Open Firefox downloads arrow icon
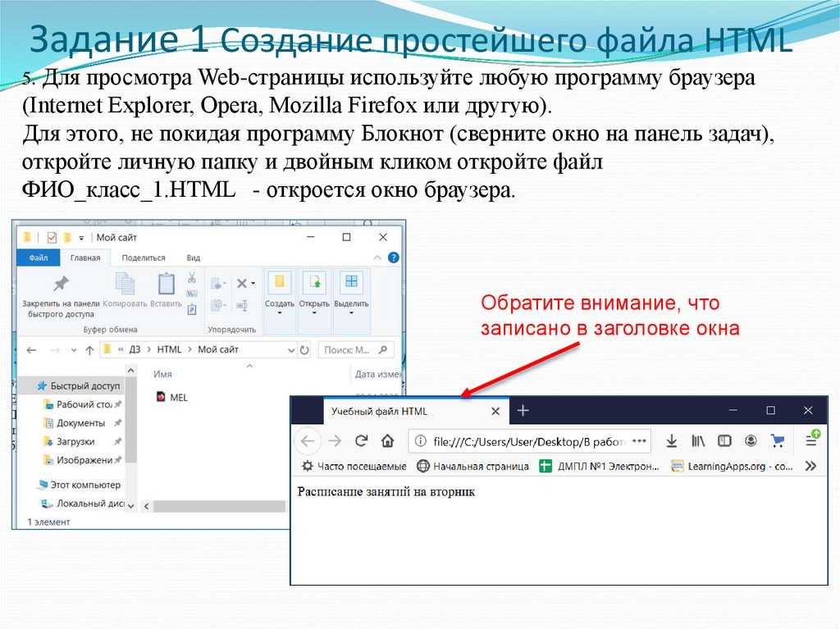Screen dimensions: 840x629 coord(671,441)
